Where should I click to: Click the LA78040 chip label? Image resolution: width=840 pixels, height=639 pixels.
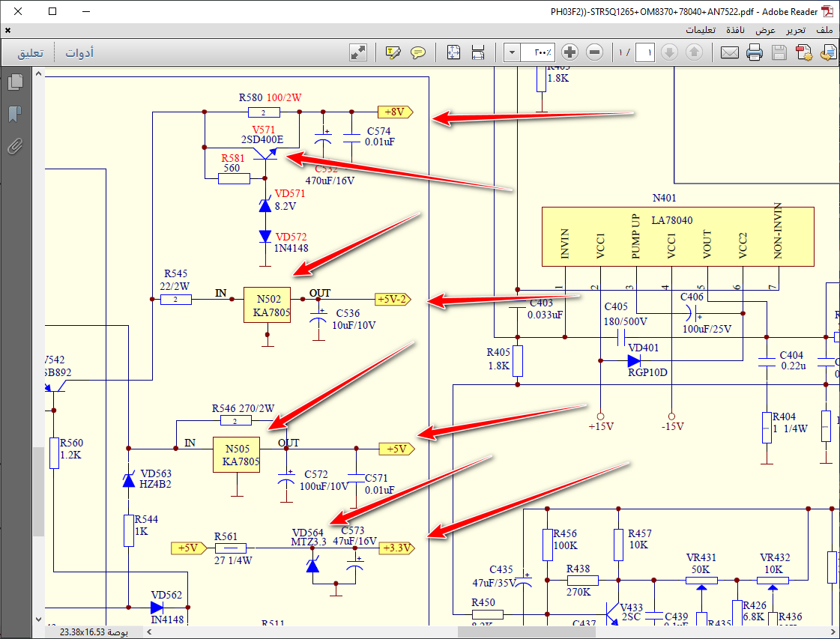pos(672,220)
